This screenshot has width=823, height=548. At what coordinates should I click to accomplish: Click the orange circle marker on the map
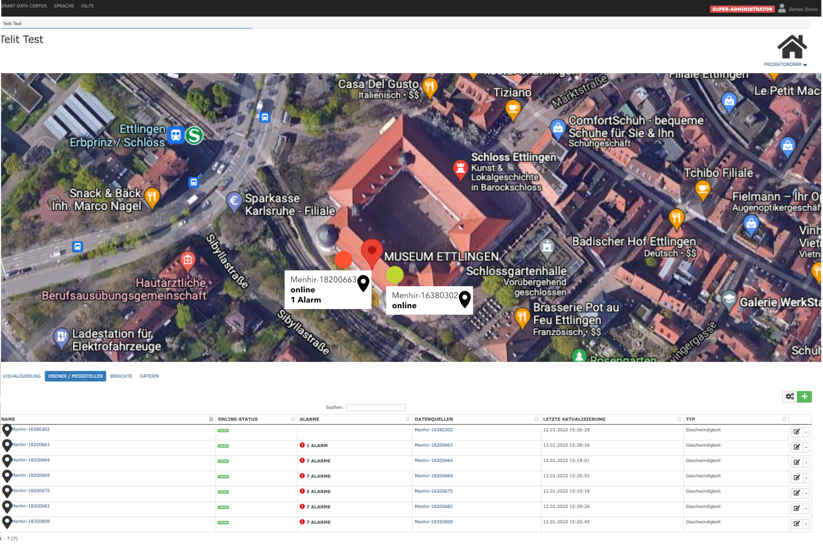pos(343,260)
